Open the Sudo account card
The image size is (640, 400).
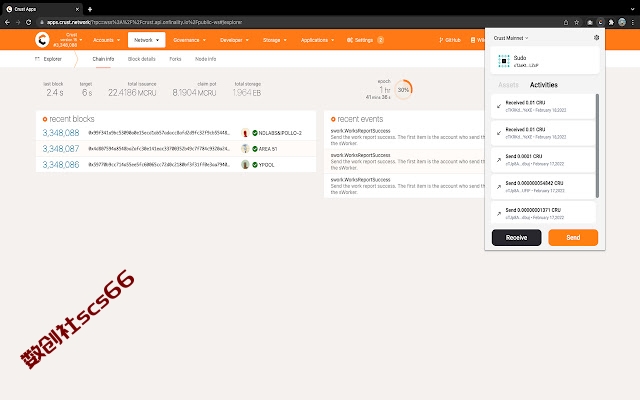pos(545,61)
